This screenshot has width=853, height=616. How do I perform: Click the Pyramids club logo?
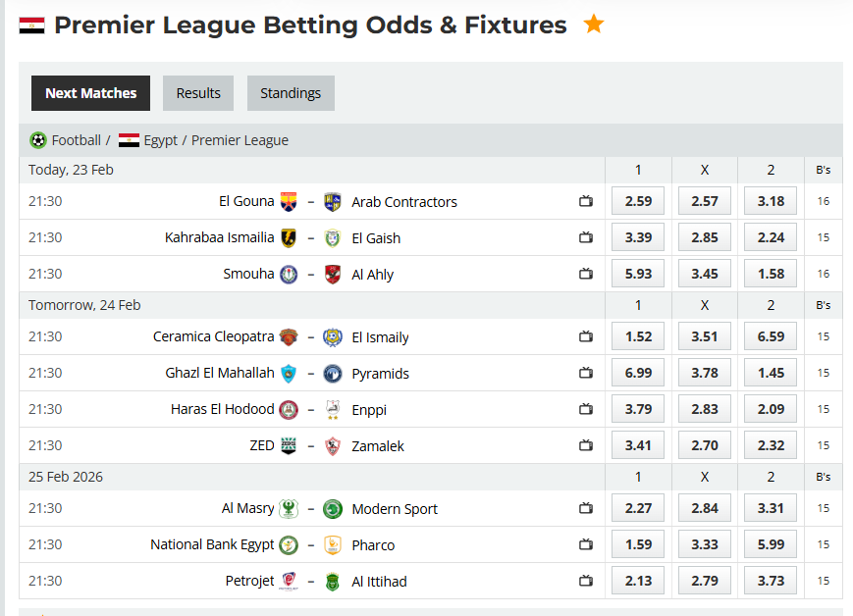[x=334, y=373]
